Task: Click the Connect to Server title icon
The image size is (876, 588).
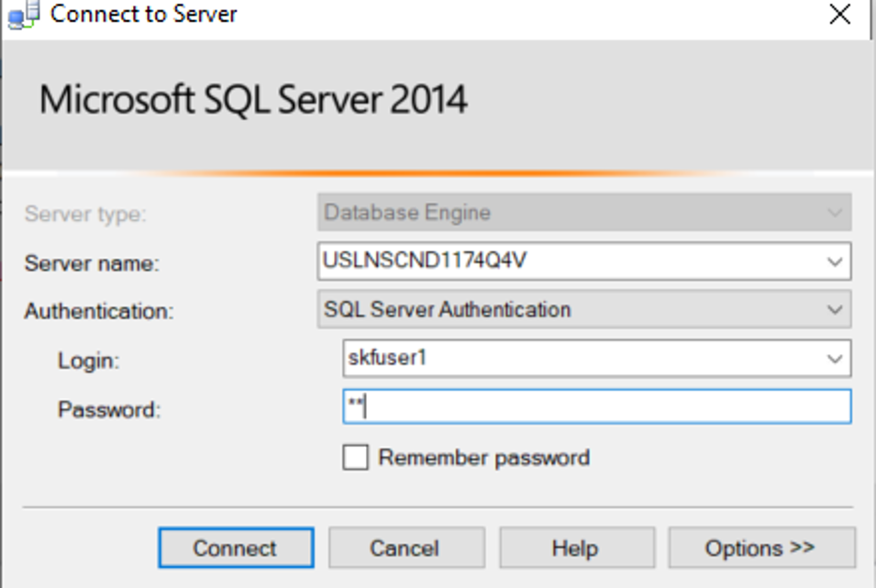Action: click(24, 15)
